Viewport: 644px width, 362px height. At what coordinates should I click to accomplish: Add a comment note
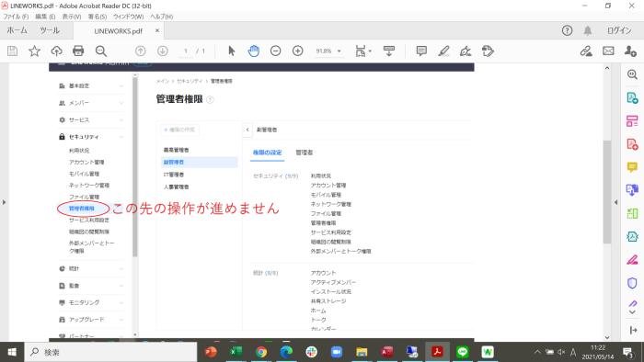click(421, 51)
